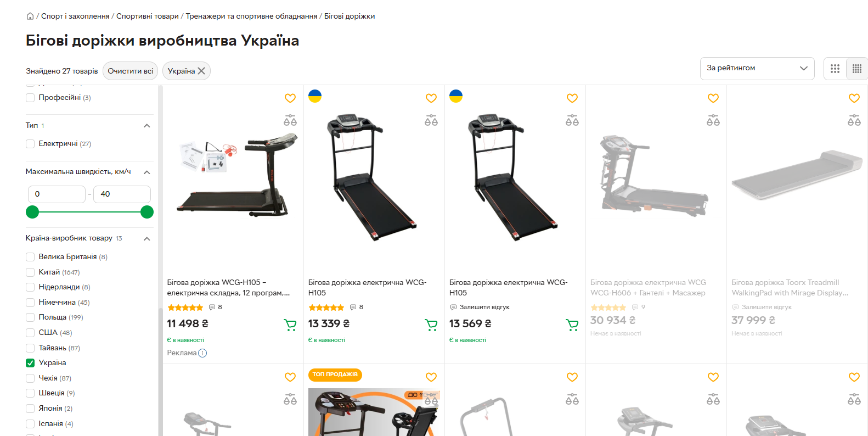
Task: Go to the home icon in breadcrumbs
Action: (x=30, y=16)
